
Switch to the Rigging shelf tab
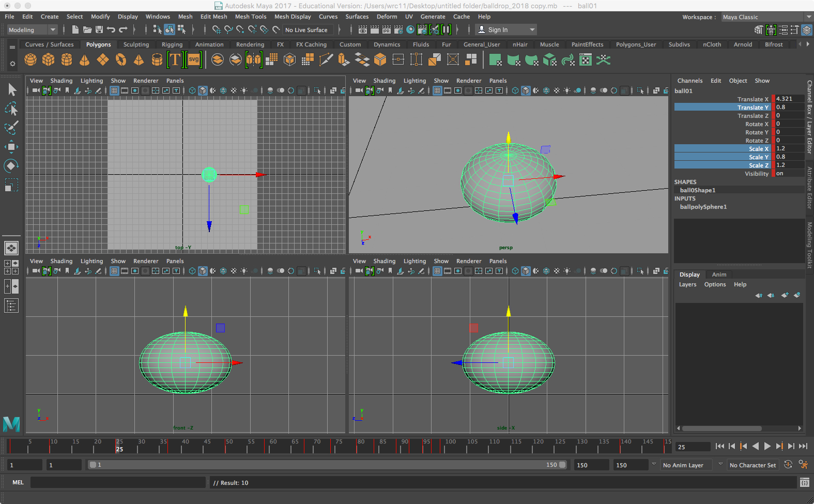(x=172, y=44)
